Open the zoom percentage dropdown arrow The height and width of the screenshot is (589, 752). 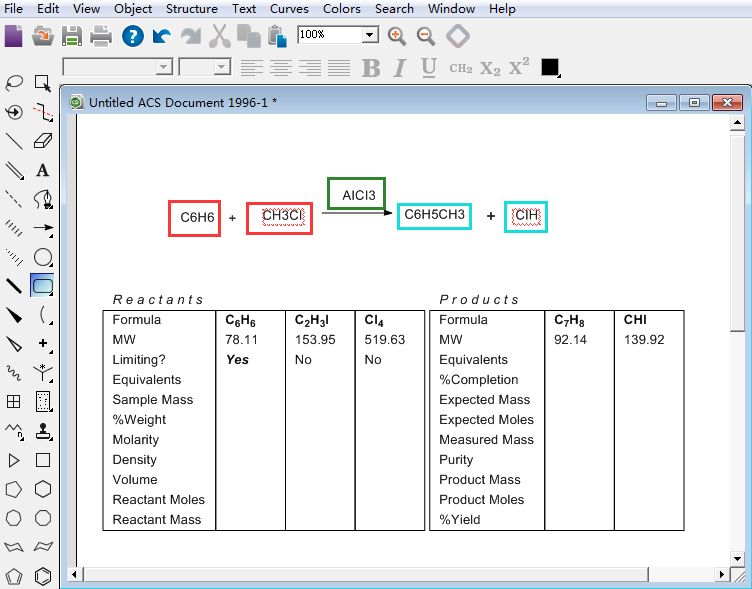370,35
